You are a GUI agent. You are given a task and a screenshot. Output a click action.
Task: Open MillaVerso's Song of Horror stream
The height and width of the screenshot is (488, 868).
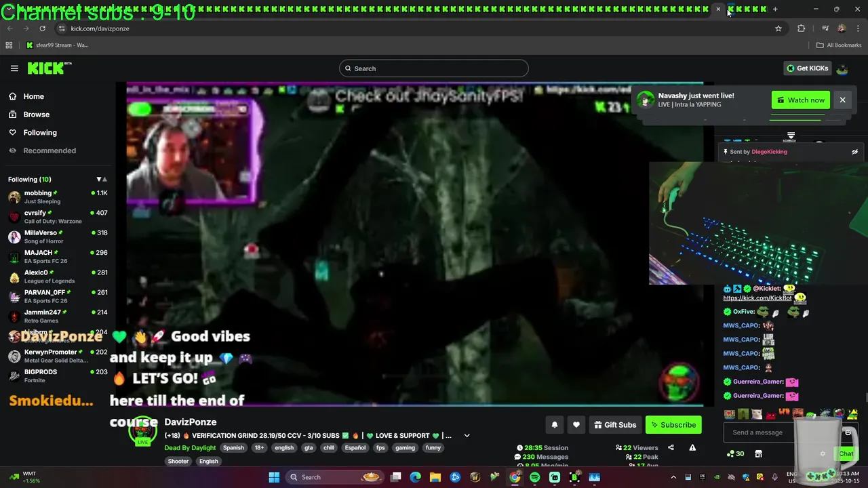[58, 237]
